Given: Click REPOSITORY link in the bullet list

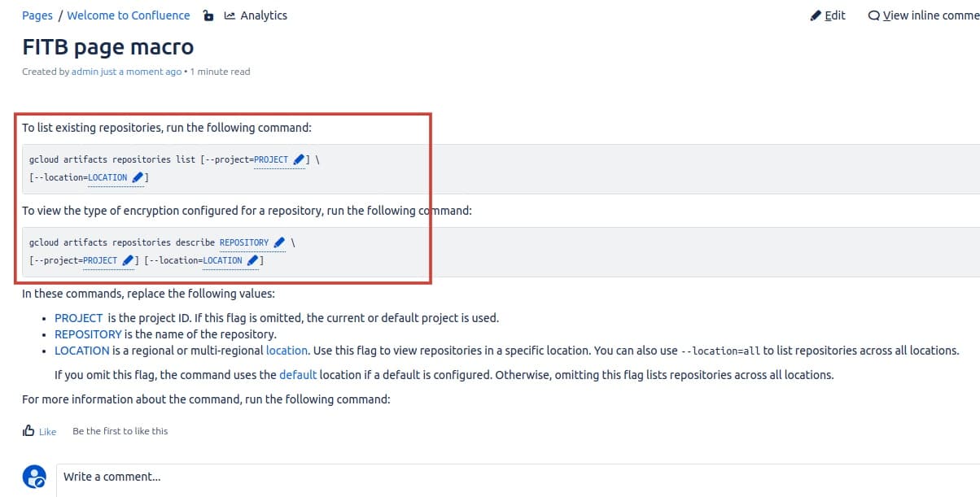Looking at the screenshot, I should pyautogui.click(x=88, y=334).
